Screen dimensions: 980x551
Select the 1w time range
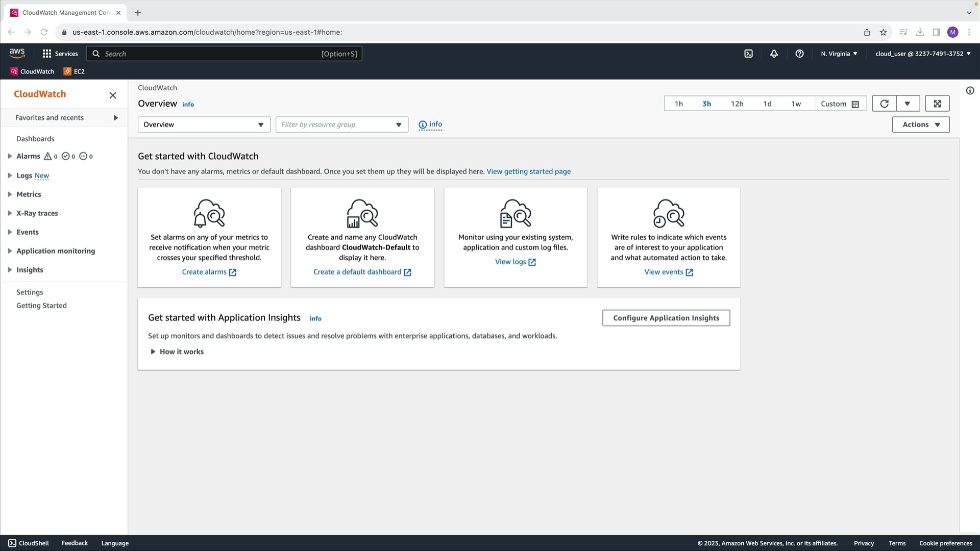coord(796,104)
